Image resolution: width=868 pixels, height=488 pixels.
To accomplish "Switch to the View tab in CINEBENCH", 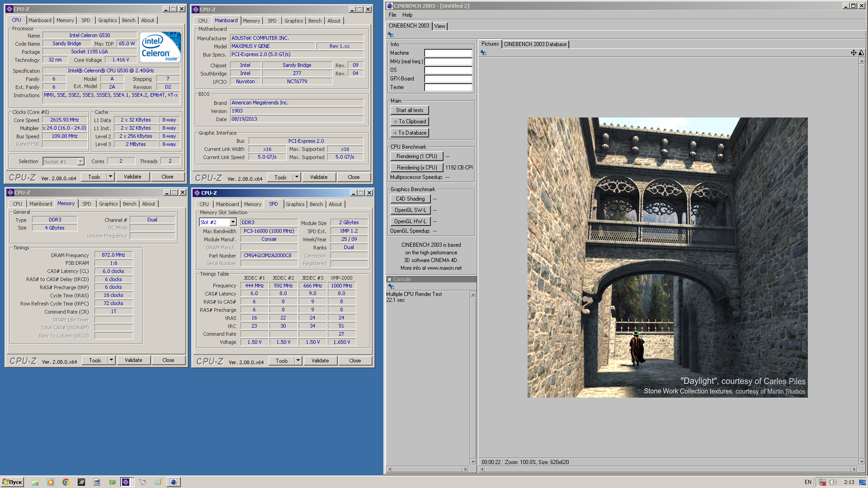I will click(x=439, y=26).
